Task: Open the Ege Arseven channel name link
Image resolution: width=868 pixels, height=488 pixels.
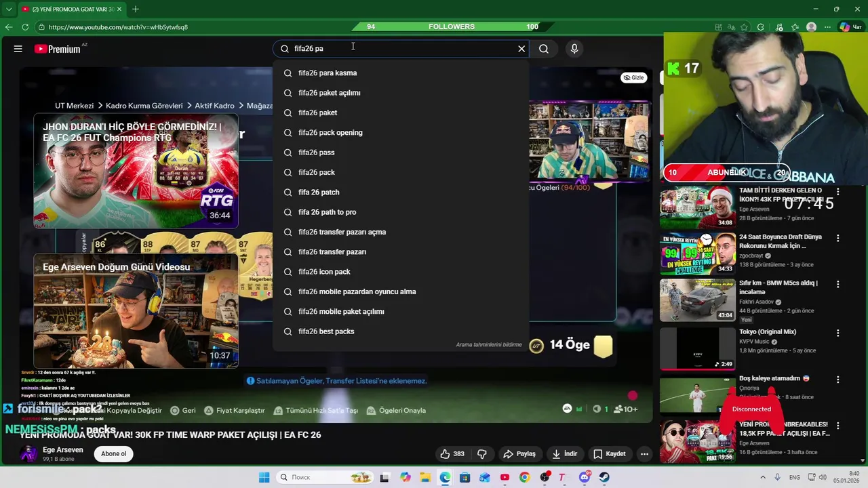Action: coord(63,450)
